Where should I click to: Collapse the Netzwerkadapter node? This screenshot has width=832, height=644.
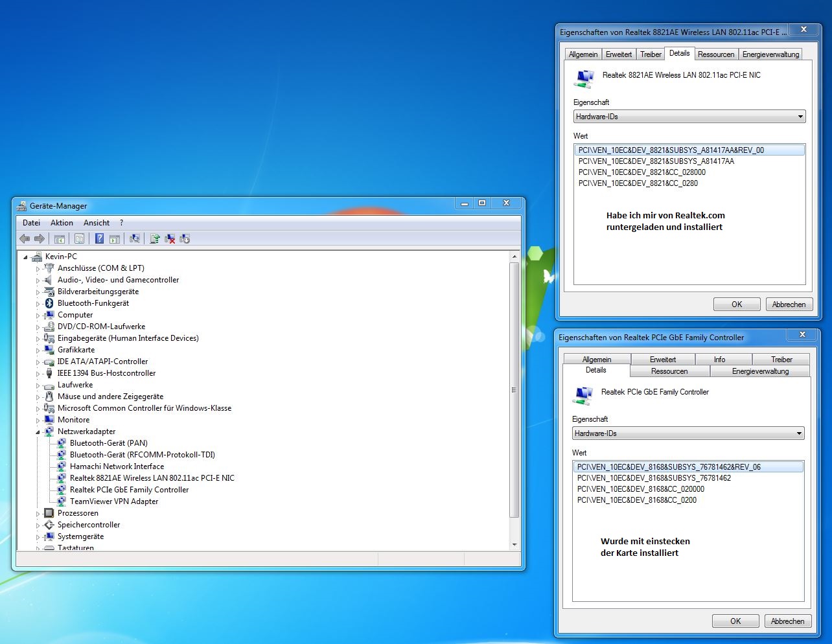point(38,432)
